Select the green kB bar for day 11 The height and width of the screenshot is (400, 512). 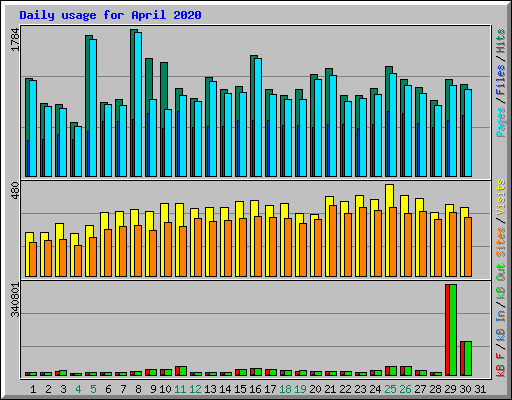click(x=183, y=371)
